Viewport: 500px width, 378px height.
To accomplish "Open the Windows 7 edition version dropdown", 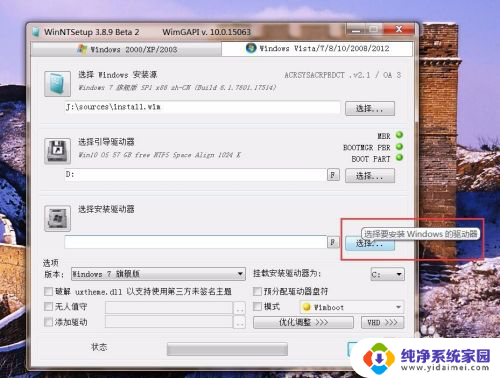I will click(158, 274).
